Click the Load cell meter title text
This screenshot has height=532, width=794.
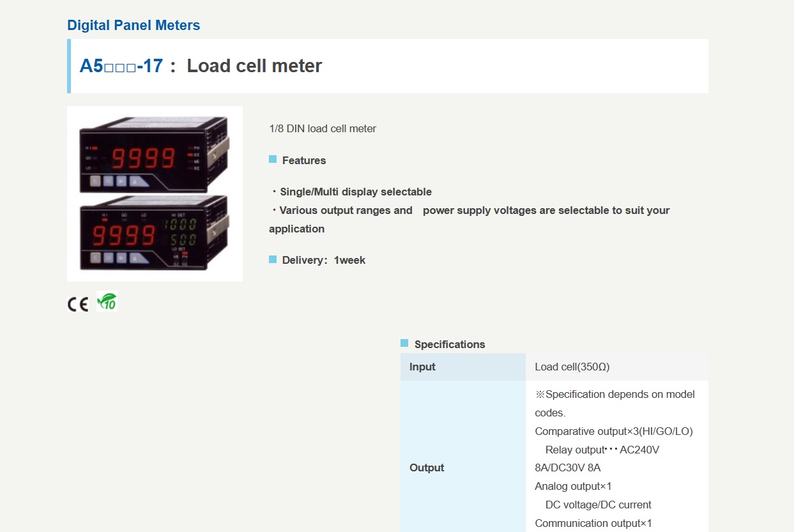coord(254,66)
